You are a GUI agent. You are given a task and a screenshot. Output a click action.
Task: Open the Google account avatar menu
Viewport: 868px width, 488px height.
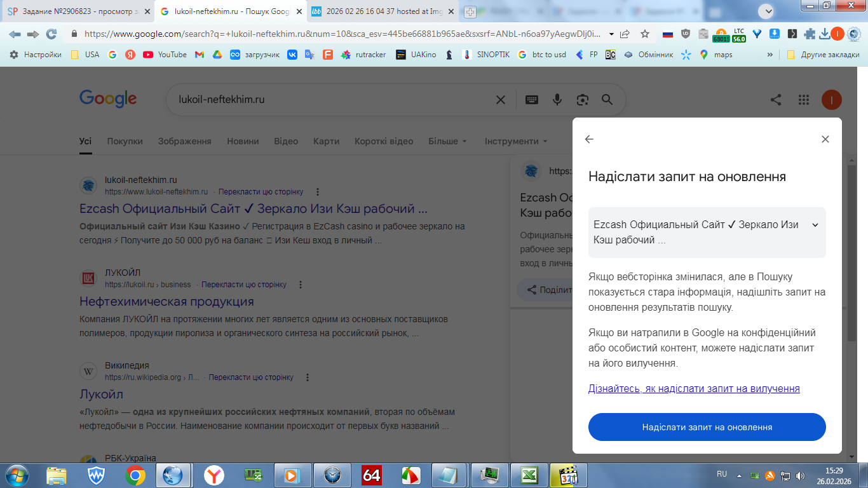click(832, 100)
